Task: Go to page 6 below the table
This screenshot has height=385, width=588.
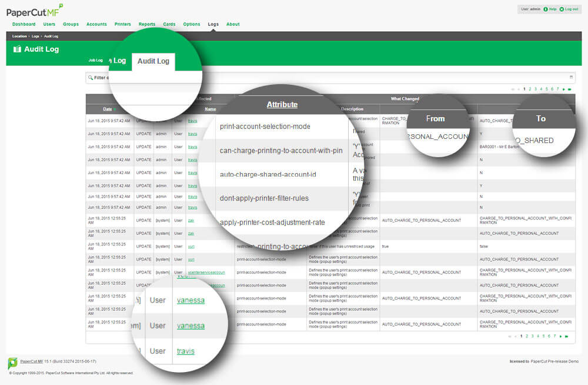Action: (x=549, y=336)
